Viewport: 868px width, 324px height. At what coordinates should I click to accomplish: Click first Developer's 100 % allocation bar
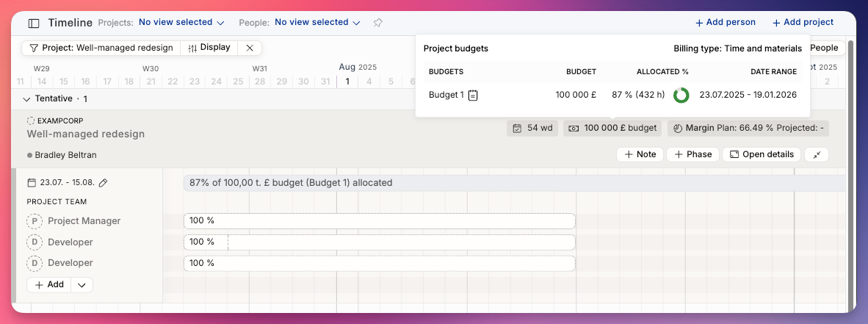tap(380, 242)
